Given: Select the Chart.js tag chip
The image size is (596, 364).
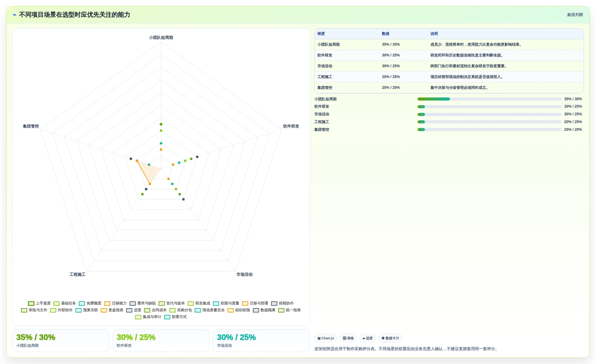Looking at the screenshot, I should click(326, 338).
